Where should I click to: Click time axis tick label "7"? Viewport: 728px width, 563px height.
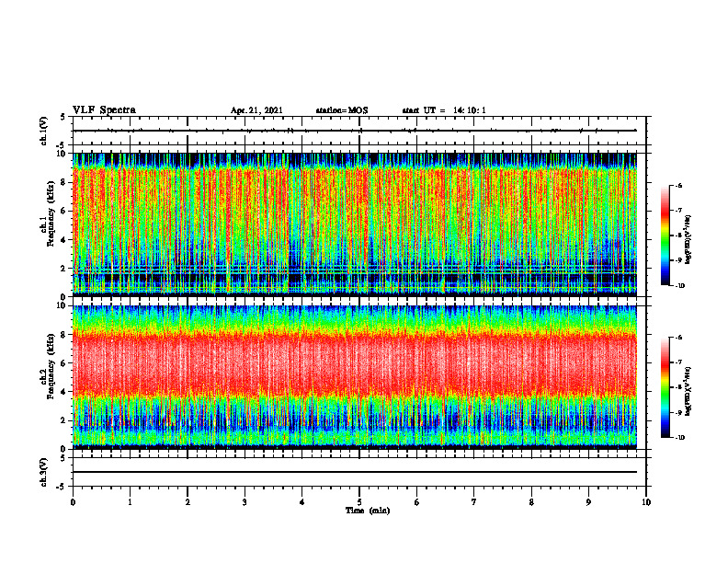[474, 502]
